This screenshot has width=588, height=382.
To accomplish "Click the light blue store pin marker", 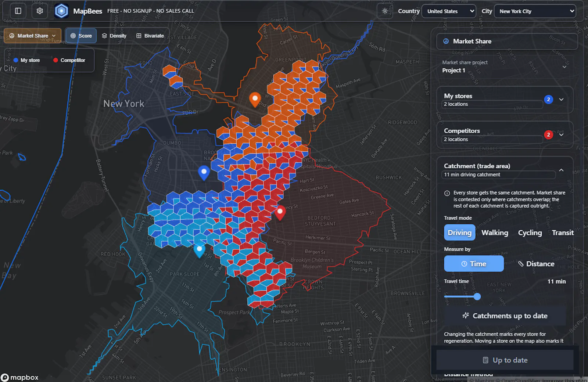I will click(x=199, y=251).
